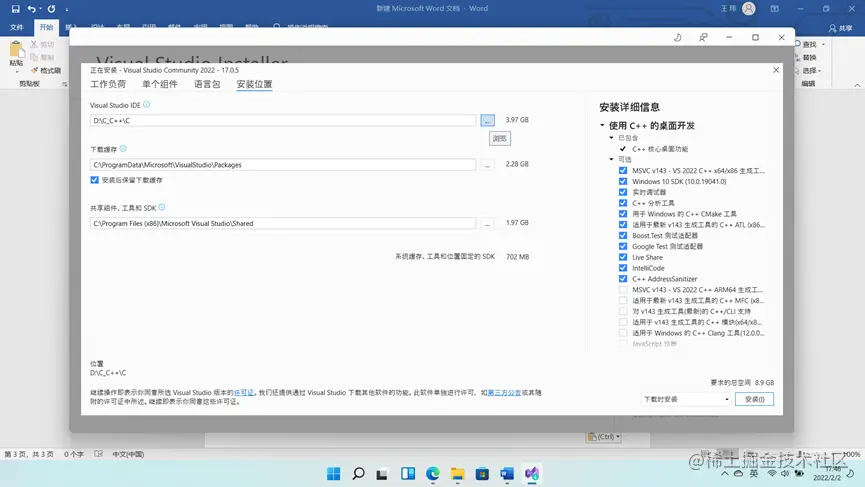Switch to 工作负荷 tab
This screenshot has width=865, height=487.
click(108, 84)
